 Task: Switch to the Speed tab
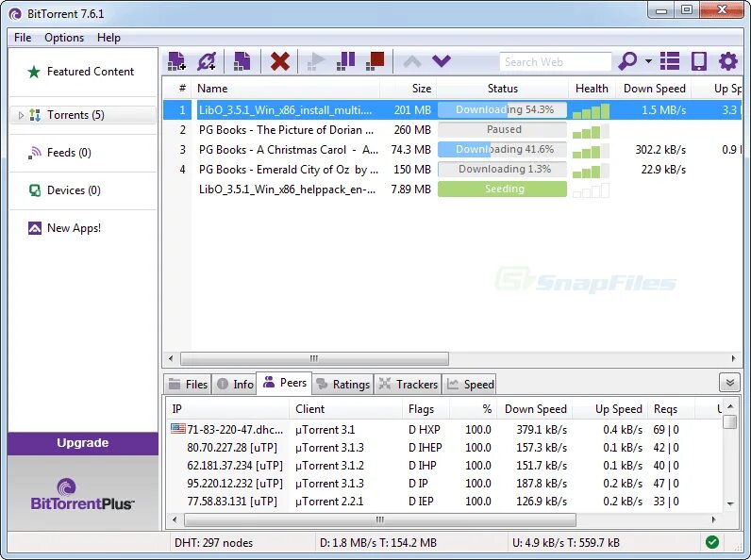click(470, 385)
